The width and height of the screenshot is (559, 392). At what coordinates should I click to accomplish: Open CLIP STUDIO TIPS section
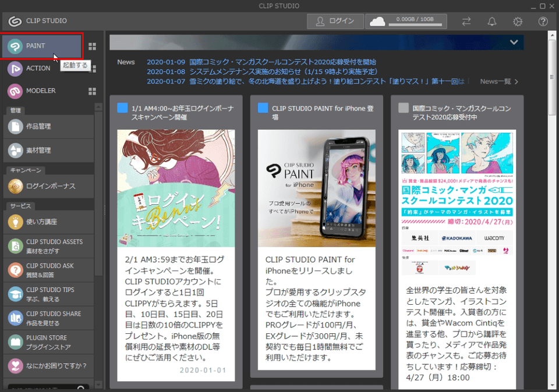coord(48,294)
